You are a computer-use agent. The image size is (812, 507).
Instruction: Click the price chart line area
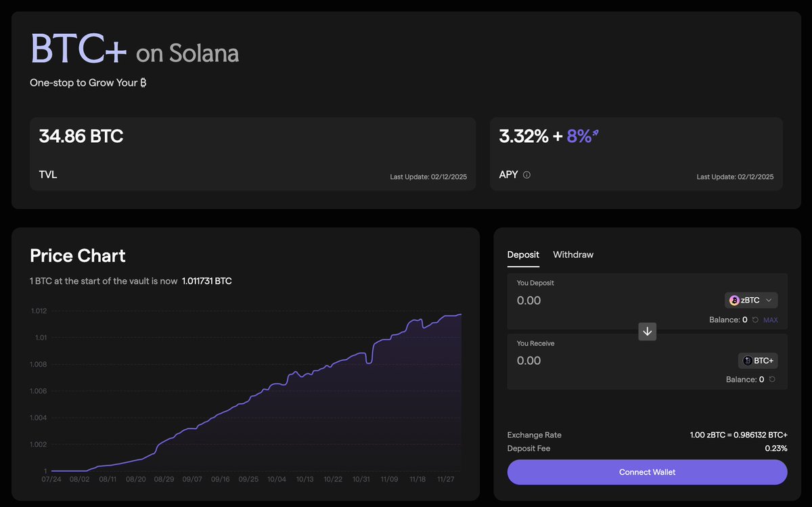(257, 393)
